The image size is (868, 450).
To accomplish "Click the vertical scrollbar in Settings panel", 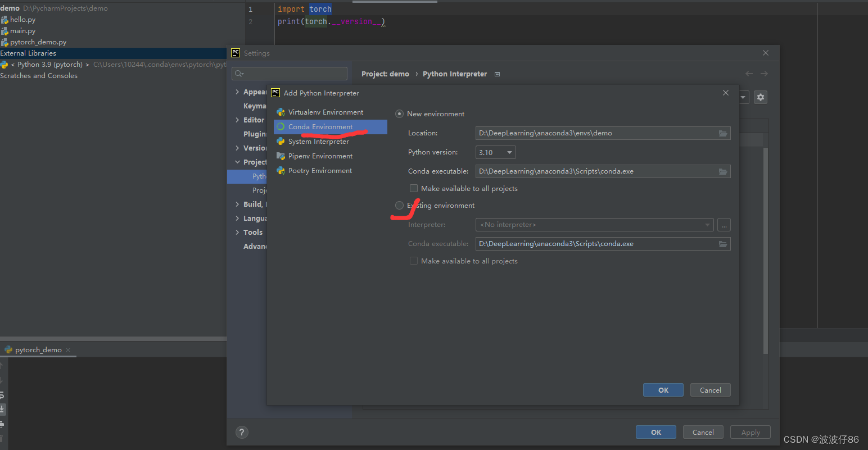I will (766, 251).
